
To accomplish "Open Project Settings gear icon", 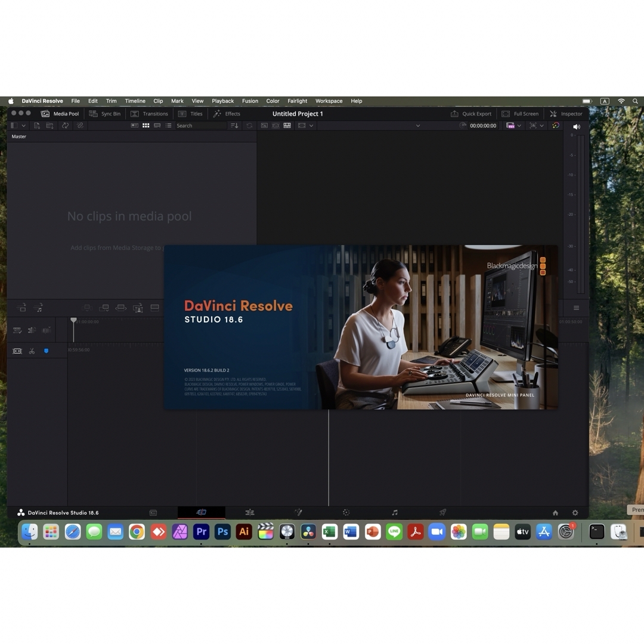I will click(575, 513).
